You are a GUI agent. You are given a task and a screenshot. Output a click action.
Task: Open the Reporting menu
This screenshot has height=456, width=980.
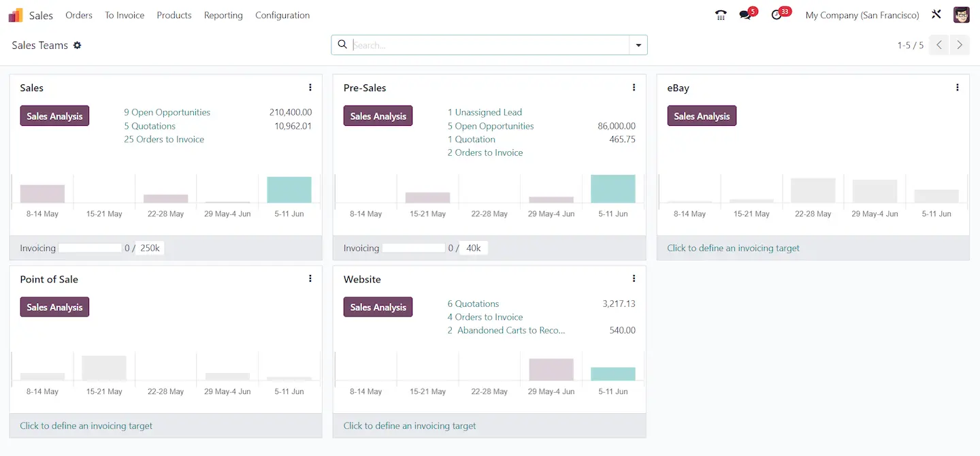223,15
